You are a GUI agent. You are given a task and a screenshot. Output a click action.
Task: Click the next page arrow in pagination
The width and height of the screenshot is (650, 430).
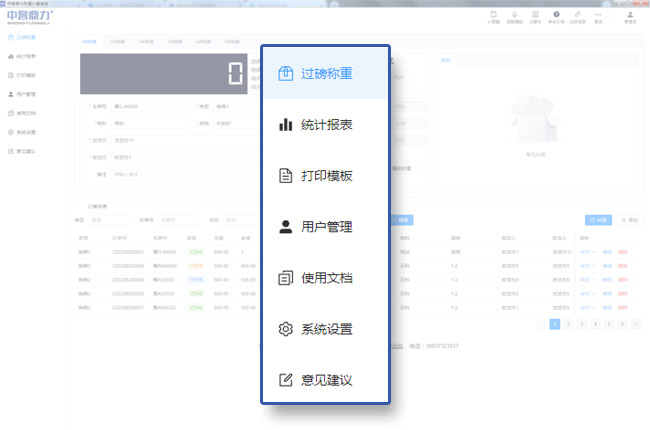click(x=635, y=324)
